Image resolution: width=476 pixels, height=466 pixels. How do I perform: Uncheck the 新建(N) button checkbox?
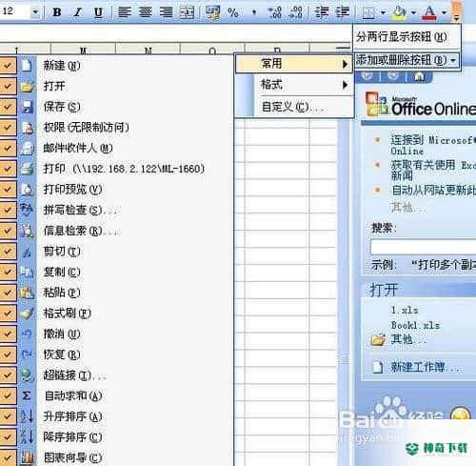[x=8, y=66]
